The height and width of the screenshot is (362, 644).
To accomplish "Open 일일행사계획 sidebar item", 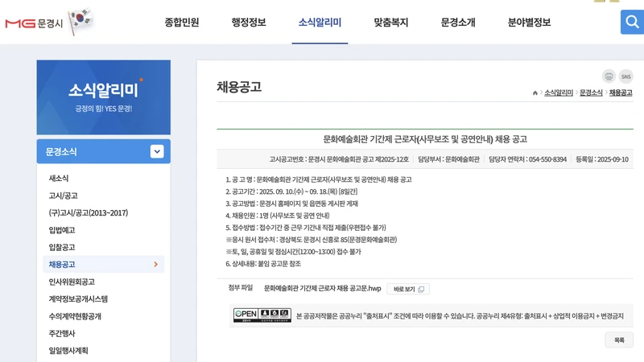I will (68, 351).
